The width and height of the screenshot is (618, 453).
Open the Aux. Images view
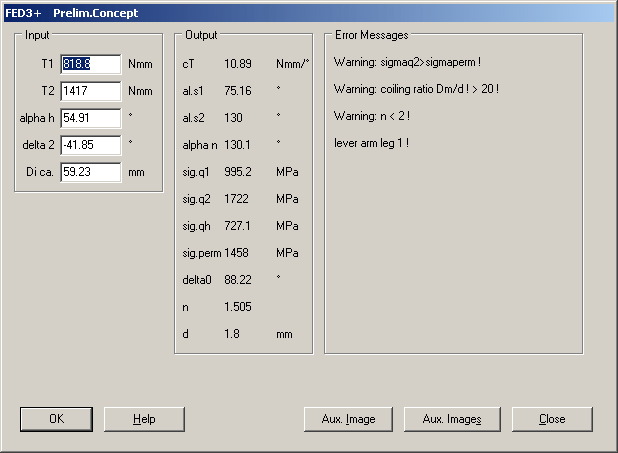tap(451, 419)
